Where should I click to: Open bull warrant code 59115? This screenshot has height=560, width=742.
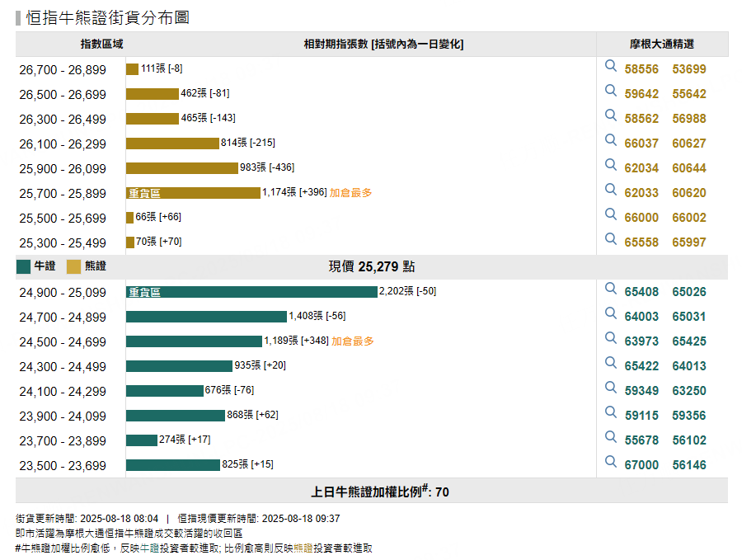click(x=641, y=415)
